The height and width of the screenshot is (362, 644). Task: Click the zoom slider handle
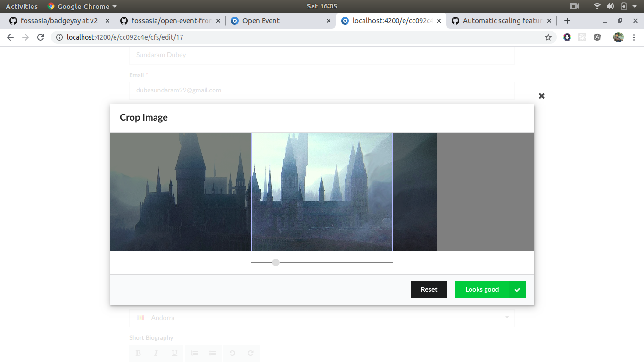[276, 262]
